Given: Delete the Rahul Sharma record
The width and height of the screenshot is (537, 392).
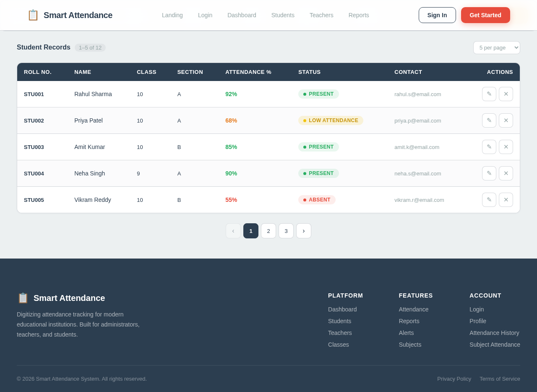Looking at the screenshot, I should (506, 94).
